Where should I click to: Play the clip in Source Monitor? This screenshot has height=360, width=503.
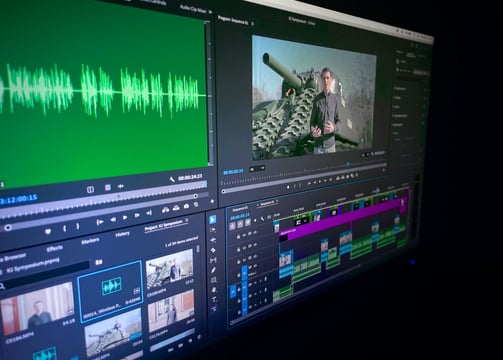[125, 218]
